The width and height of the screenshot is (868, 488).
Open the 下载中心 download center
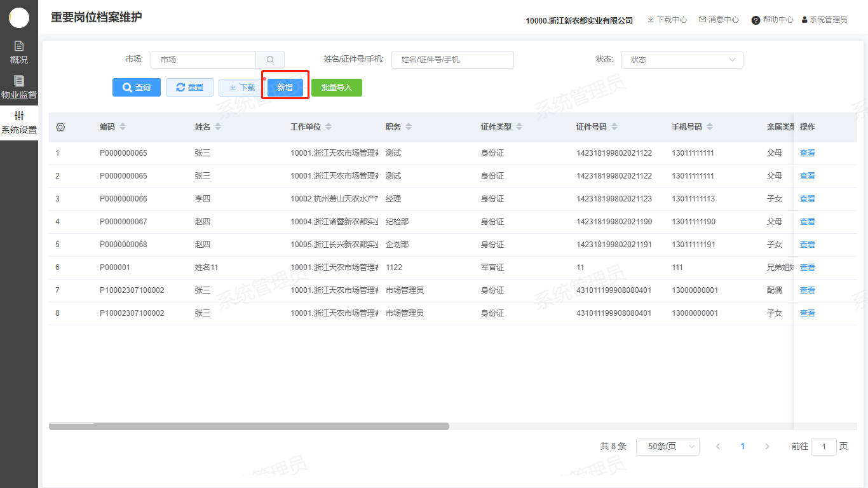tap(667, 20)
